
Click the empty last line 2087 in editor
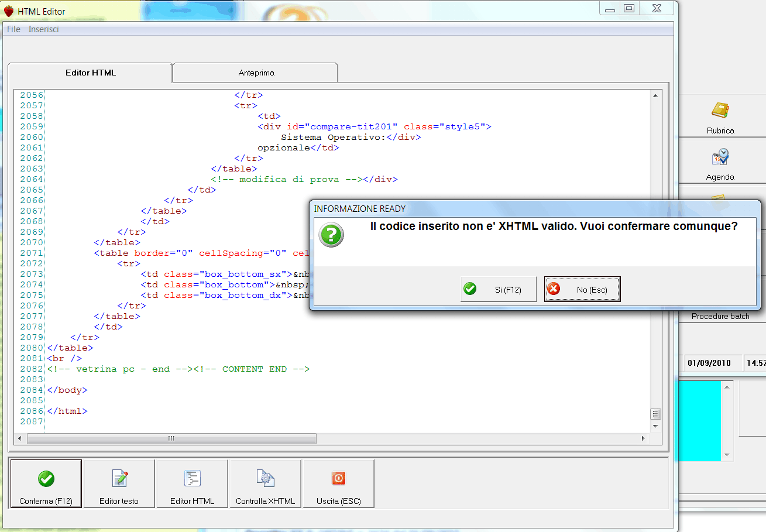pyautogui.click(x=348, y=421)
